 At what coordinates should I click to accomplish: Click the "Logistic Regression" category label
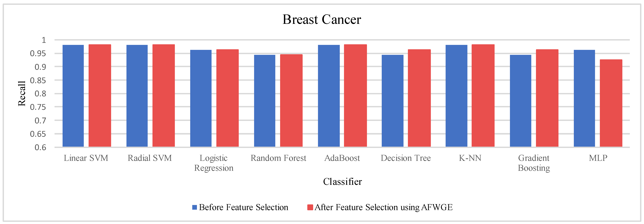214,163
